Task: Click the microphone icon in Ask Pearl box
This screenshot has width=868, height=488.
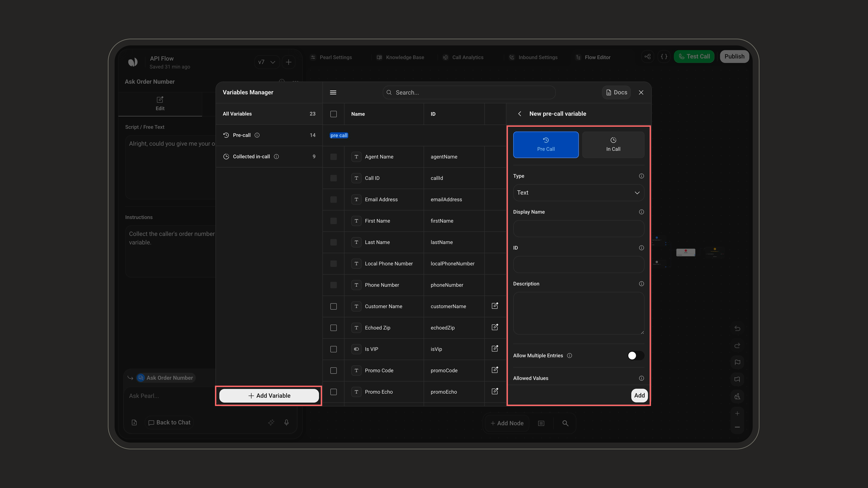Action: [286, 422]
